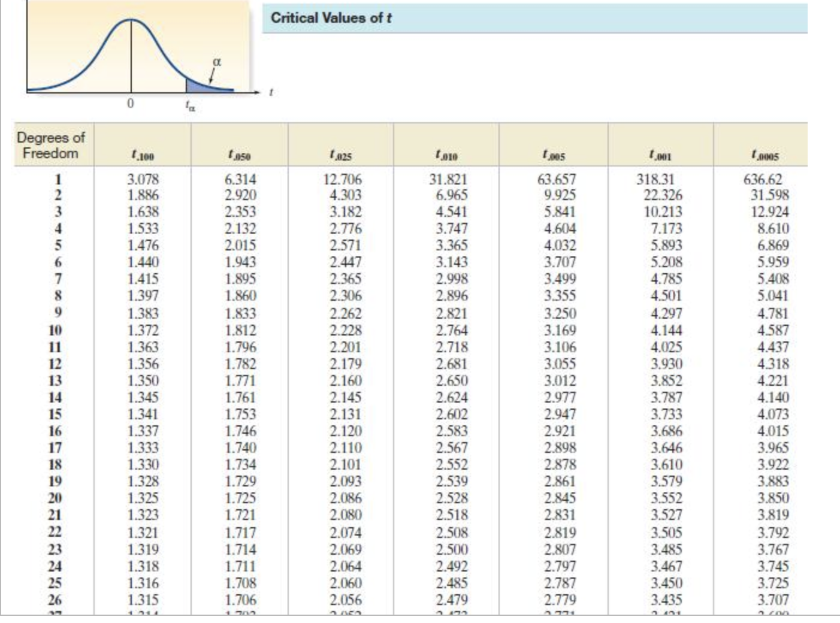
Task: Click the value 10.213
Action: click(x=663, y=211)
